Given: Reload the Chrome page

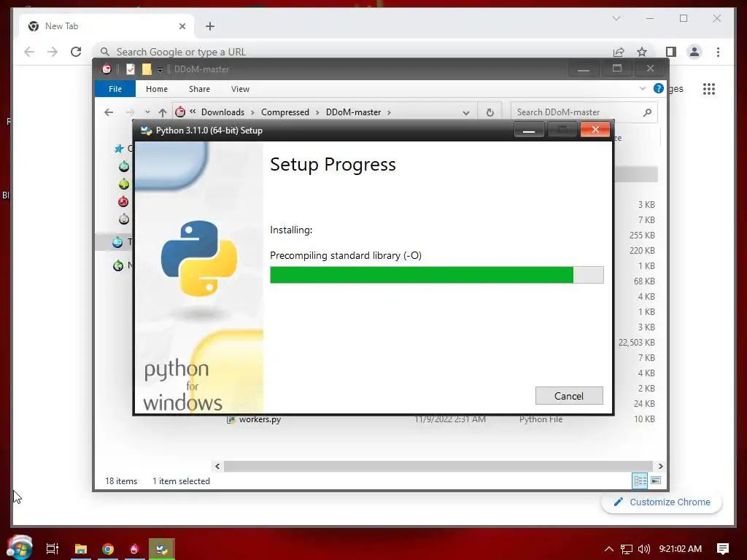Looking at the screenshot, I should coord(76,52).
